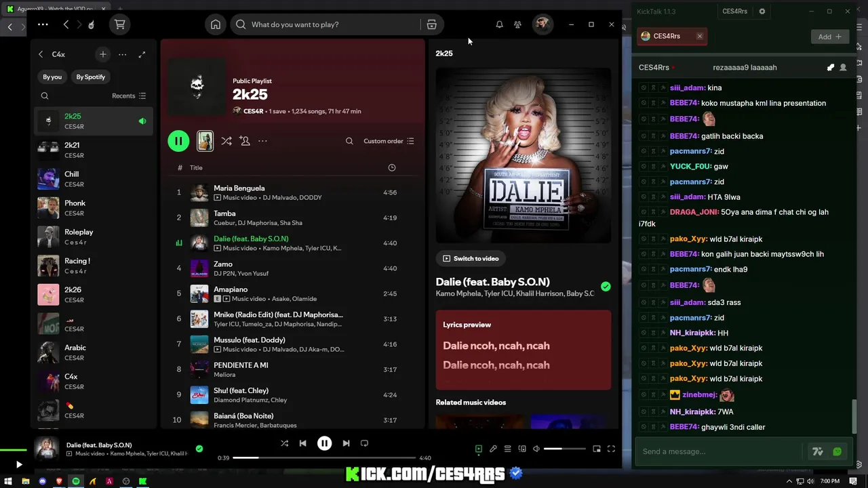Click the flame icon in top bar
This screenshot has width=868, height=488.
[x=92, y=24]
